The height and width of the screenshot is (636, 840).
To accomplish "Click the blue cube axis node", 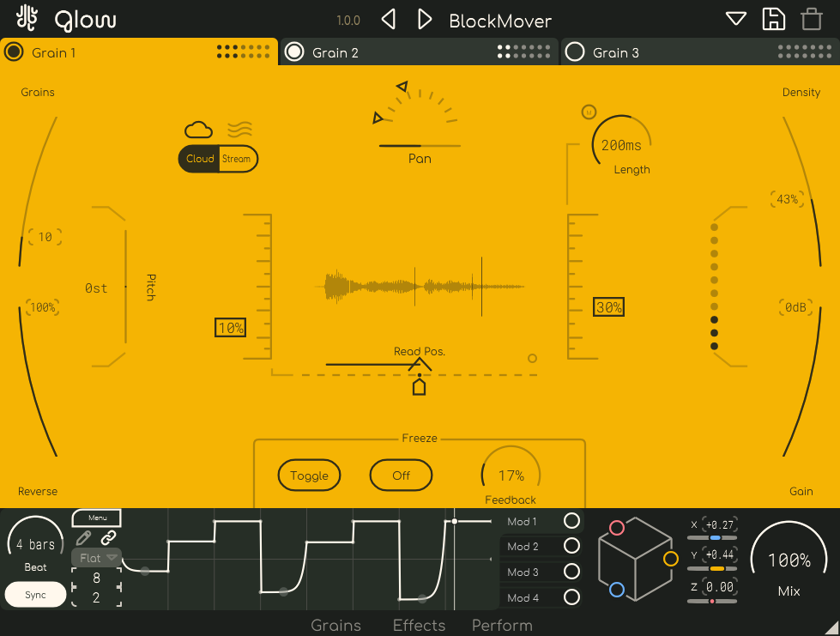I will pos(617,590).
